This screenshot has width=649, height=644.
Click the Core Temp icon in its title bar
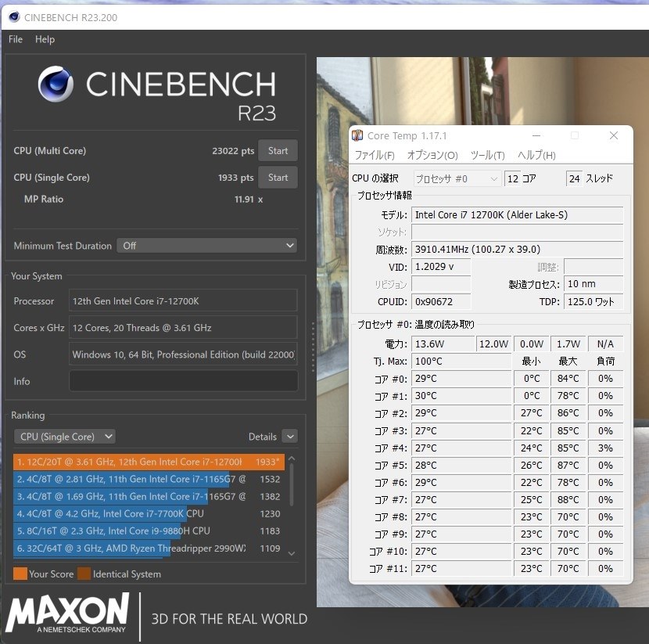(x=358, y=135)
